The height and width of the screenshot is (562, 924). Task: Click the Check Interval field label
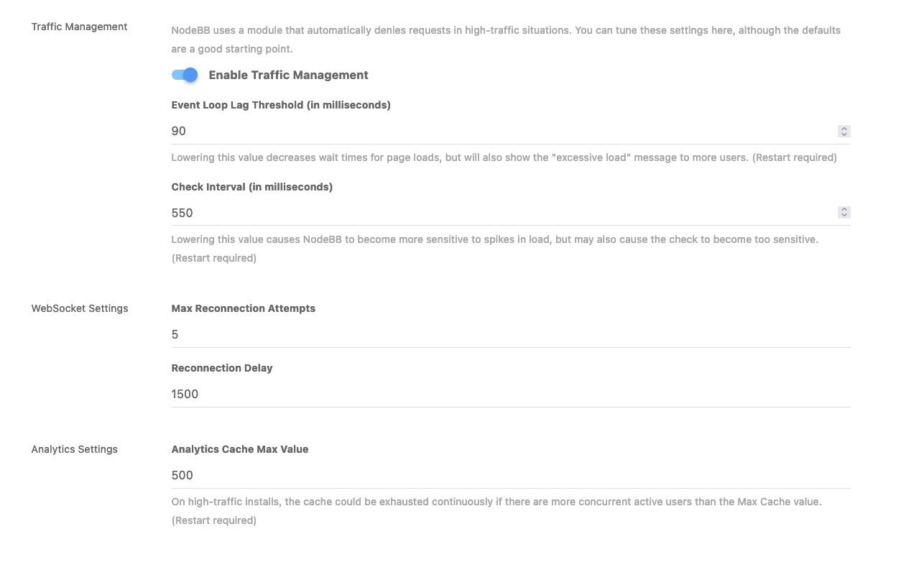tap(251, 187)
